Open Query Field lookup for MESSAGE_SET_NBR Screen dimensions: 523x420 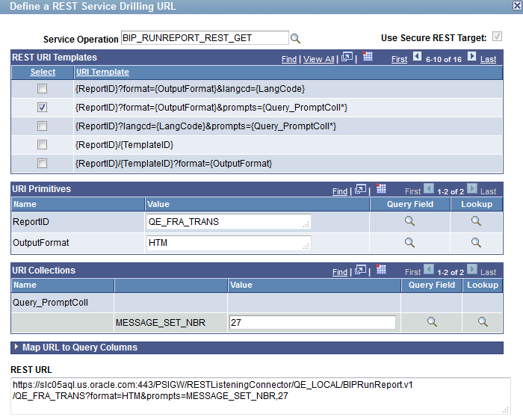click(432, 322)
